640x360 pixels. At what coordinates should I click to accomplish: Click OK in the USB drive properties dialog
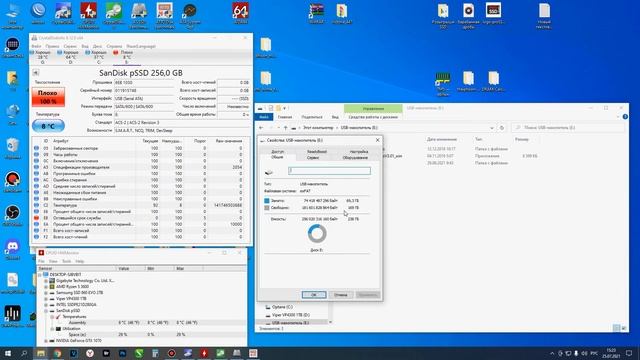pos(314,295)
